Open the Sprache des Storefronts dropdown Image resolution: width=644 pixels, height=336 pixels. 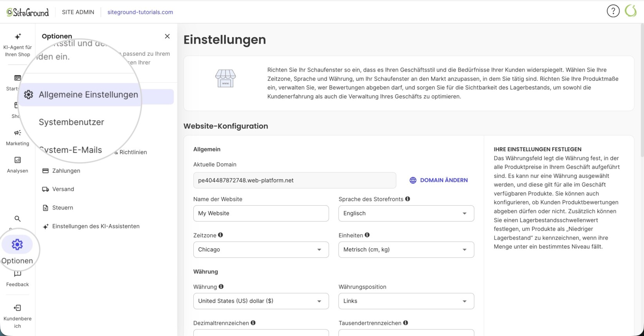[406, 213]
